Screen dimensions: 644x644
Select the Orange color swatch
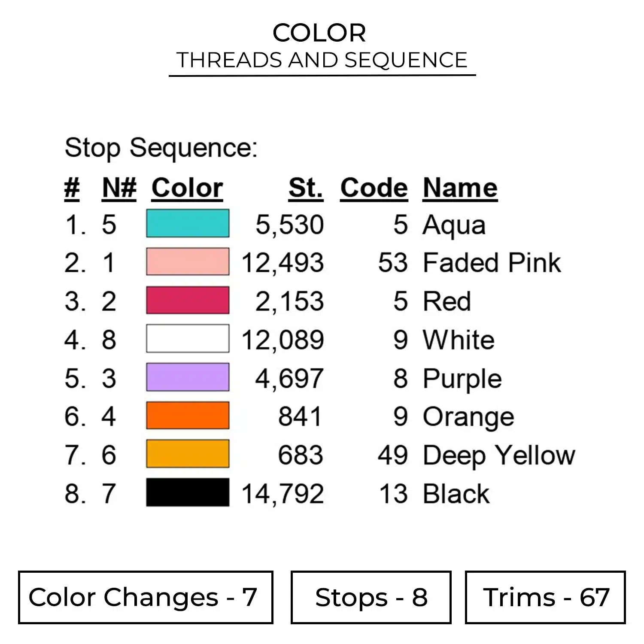(188, 415)
